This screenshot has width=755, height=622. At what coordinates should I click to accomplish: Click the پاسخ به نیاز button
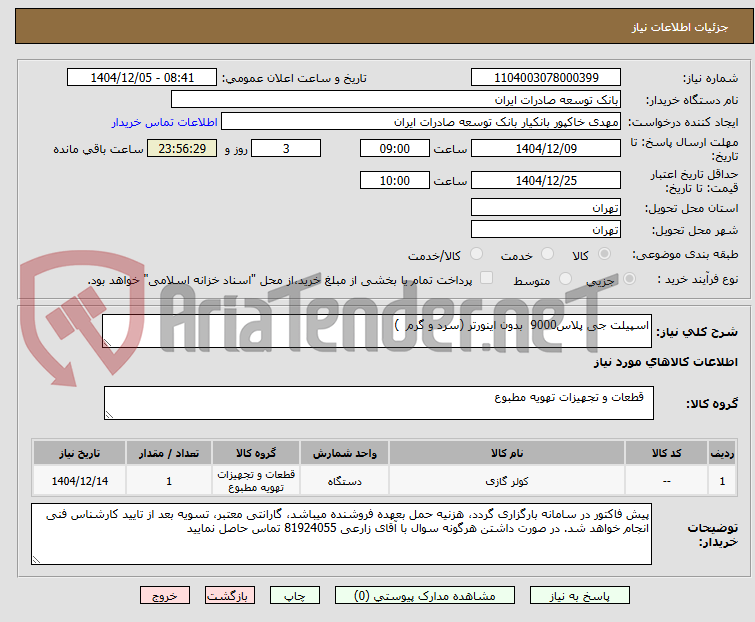tap(580, 596)
